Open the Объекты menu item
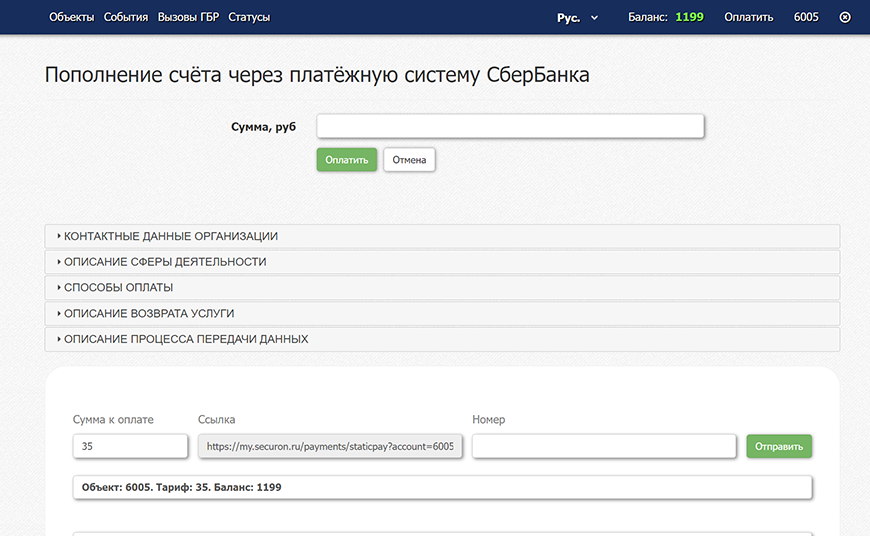The width and height of the screenshot is (870, 536). 72,17
